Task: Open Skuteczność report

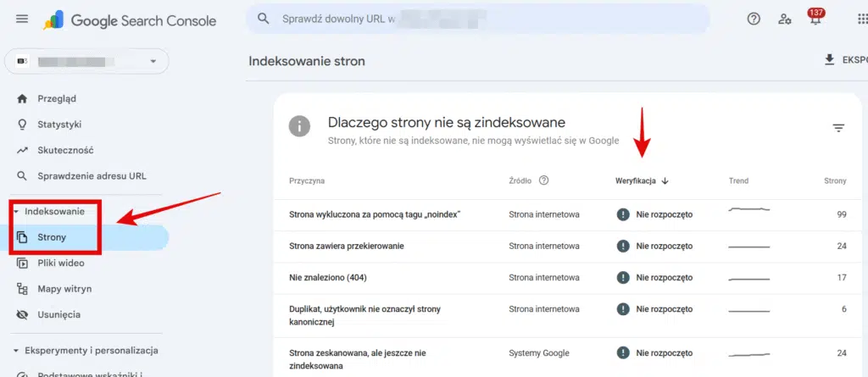Action: coord(65,150)
